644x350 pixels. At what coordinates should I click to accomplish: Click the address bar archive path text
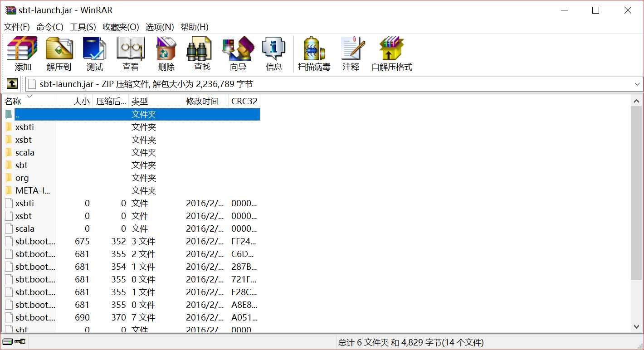click(146, 84)
